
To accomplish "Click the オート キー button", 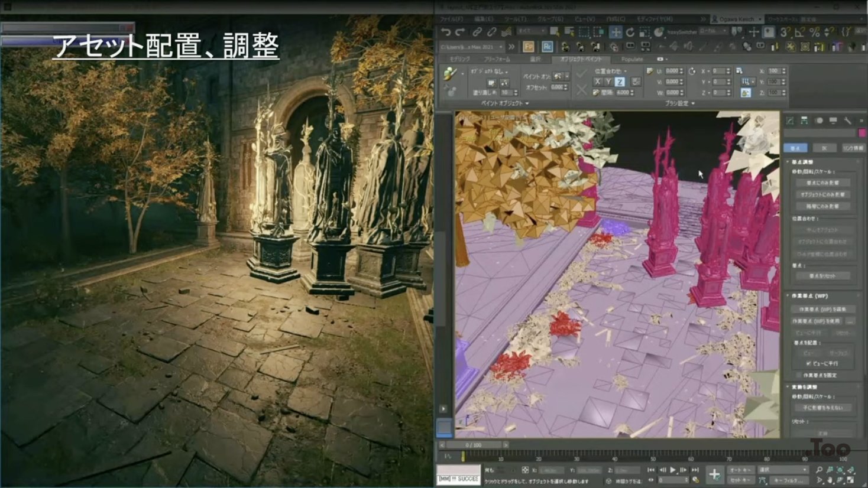I will coord(739,470).
